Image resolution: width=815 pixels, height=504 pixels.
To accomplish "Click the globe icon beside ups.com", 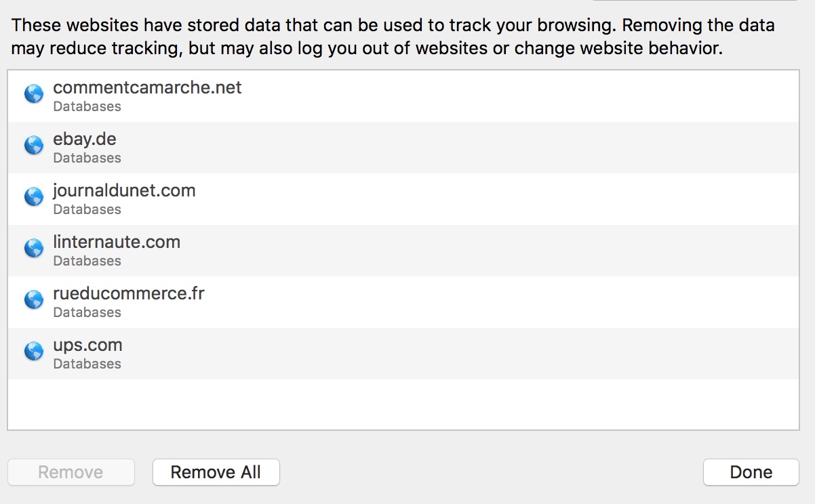I will pyautogui.click(x=34, y=352).
